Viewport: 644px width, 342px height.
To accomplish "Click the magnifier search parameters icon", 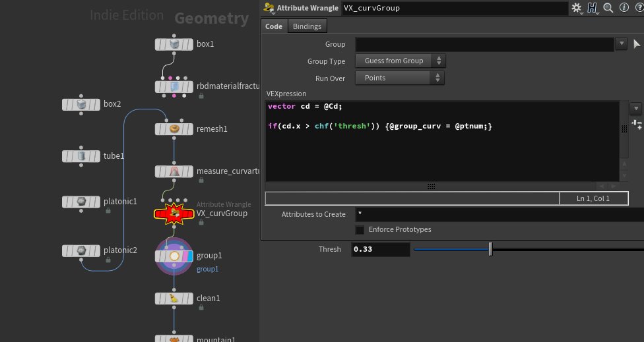I will coord(608,7).
